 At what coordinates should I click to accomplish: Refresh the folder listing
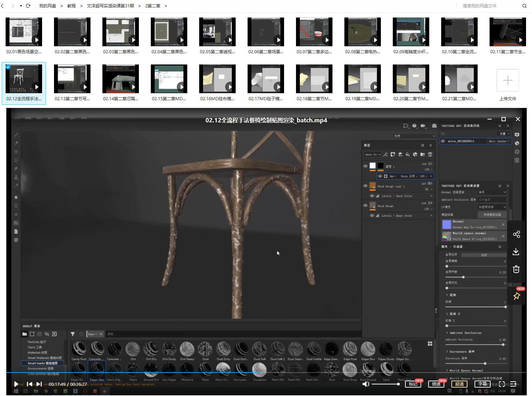coord(28,6)
